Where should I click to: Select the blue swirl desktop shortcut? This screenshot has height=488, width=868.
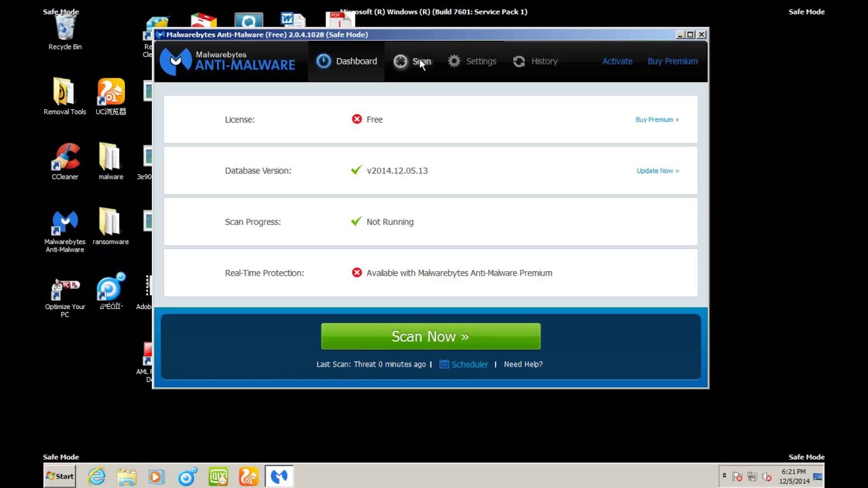[x=111, y=291]
